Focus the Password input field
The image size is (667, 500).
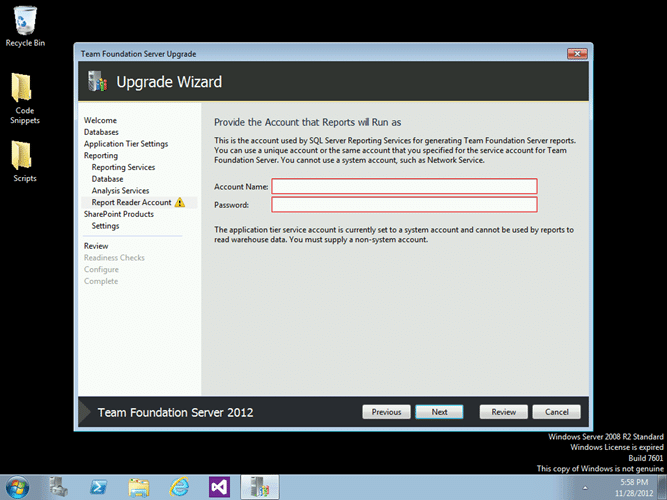[404, 205]
